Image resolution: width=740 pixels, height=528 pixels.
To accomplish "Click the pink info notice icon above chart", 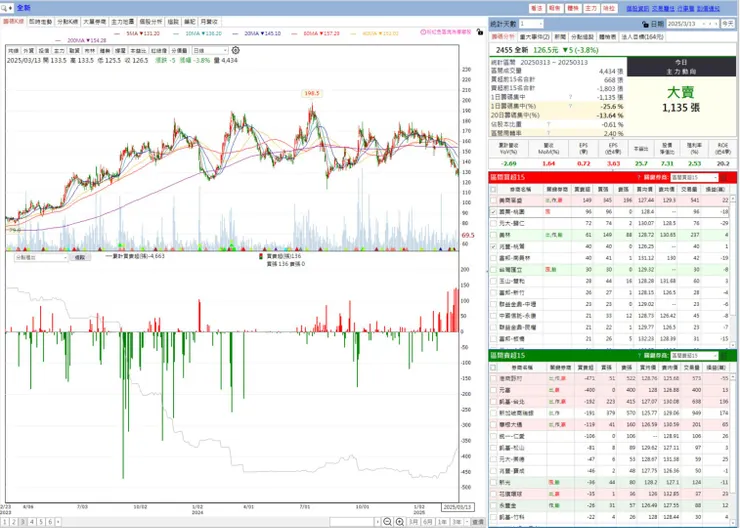I will (x=423, y=32).
